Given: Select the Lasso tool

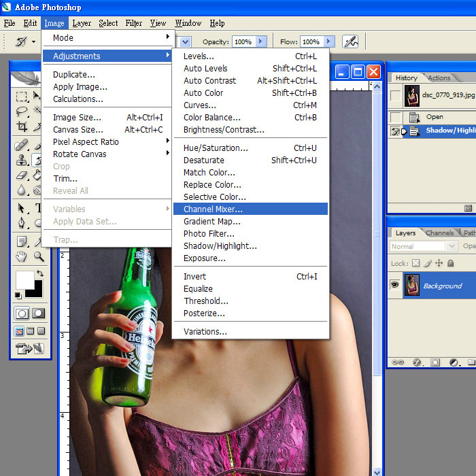Looking at the screenshot, I should 22,112.
